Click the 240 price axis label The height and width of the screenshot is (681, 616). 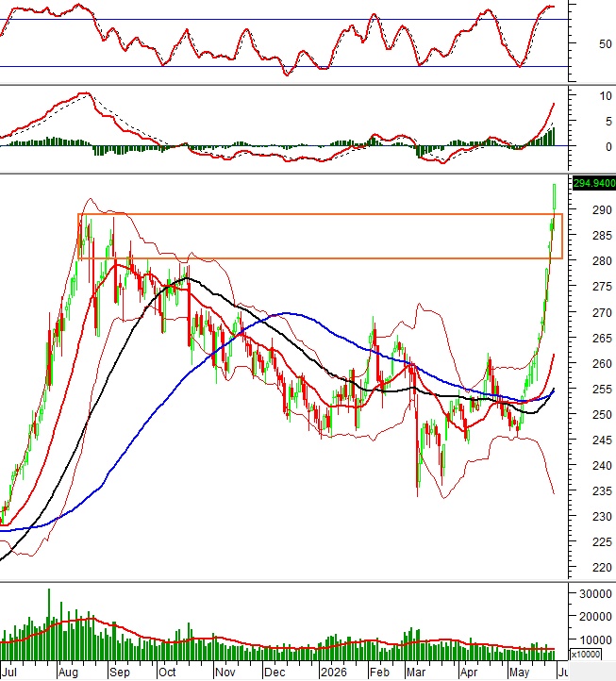pos(602,466)
